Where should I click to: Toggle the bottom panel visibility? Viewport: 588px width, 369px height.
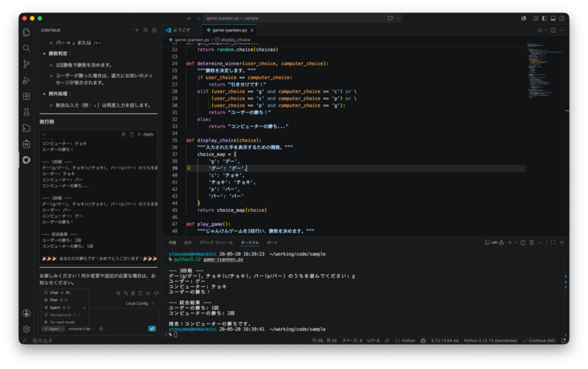pos(553,18)
